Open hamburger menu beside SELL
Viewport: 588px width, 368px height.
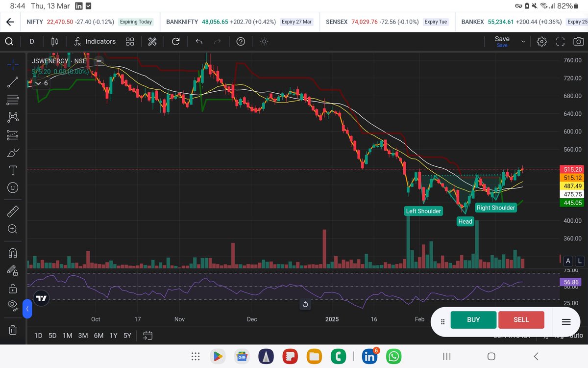click(x=566, y=322)
